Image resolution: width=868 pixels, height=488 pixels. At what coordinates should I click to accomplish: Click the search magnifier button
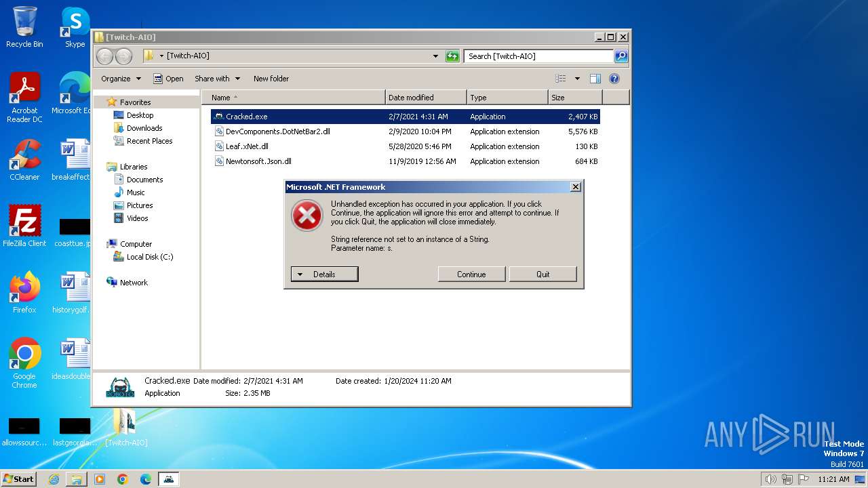point(620,56)
